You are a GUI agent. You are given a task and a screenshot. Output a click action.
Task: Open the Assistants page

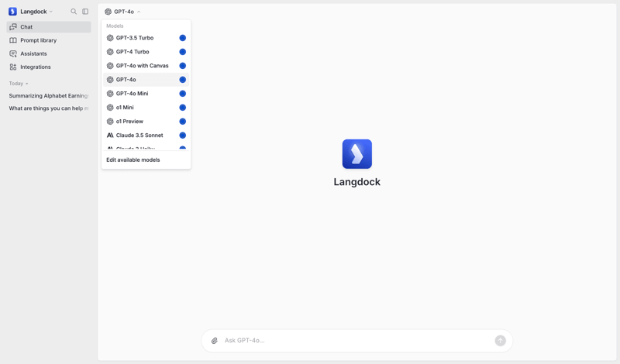point(49,53)
